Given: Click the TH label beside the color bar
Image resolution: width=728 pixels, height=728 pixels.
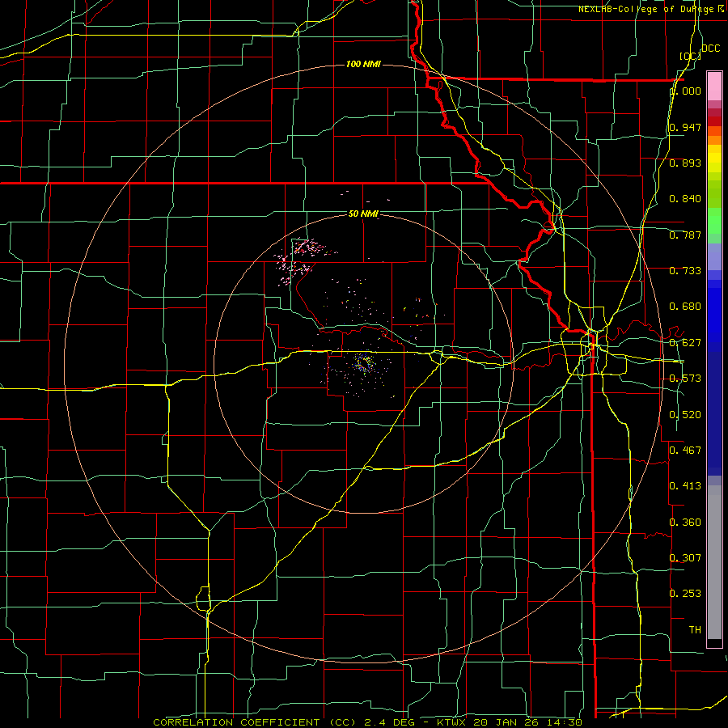Looking at the screenshot, I should click(x=695, y=629).
